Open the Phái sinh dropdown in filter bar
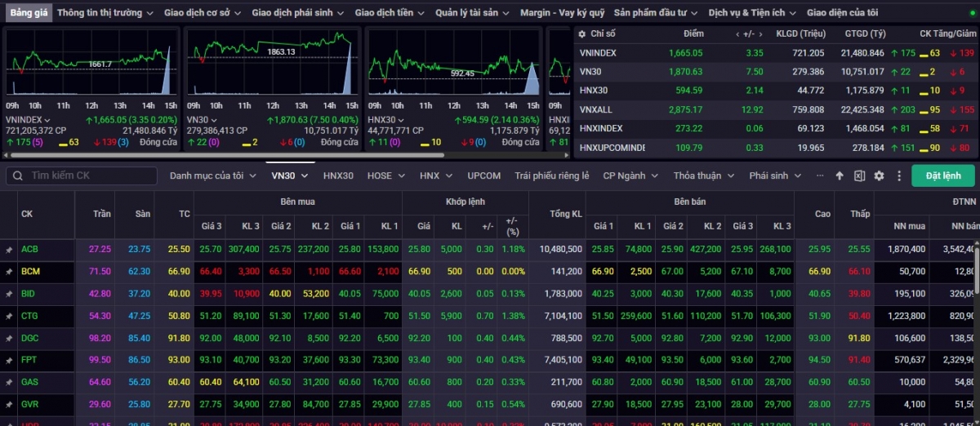980x426 pixels. click(775, 175)
